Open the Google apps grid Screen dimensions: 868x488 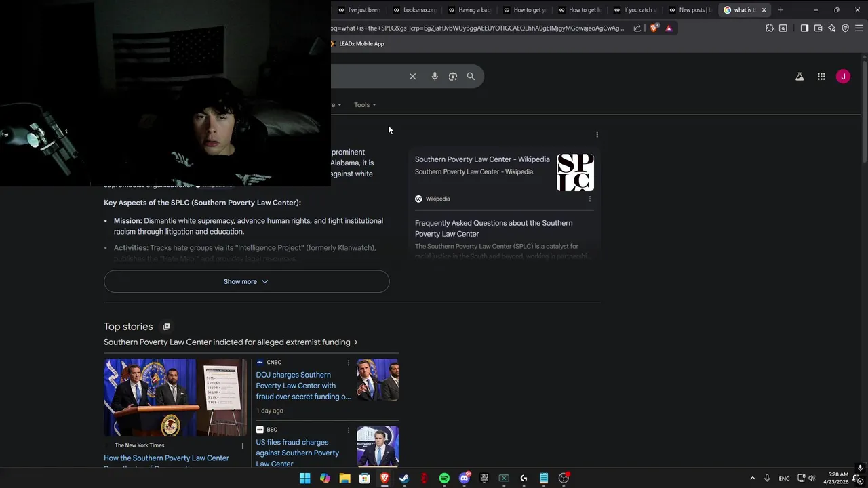coord(821,77)
